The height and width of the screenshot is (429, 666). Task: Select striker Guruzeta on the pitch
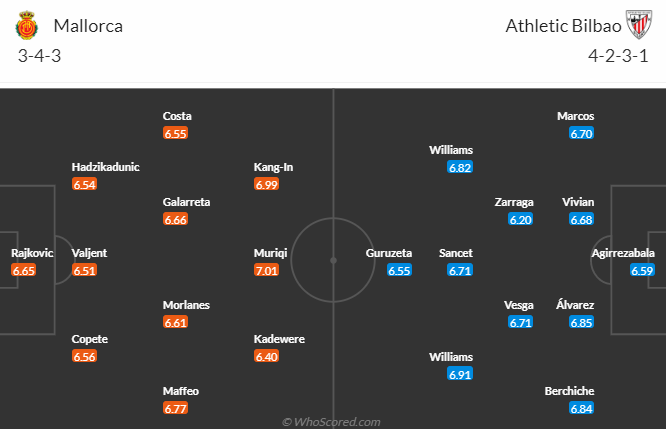[389, 253]
